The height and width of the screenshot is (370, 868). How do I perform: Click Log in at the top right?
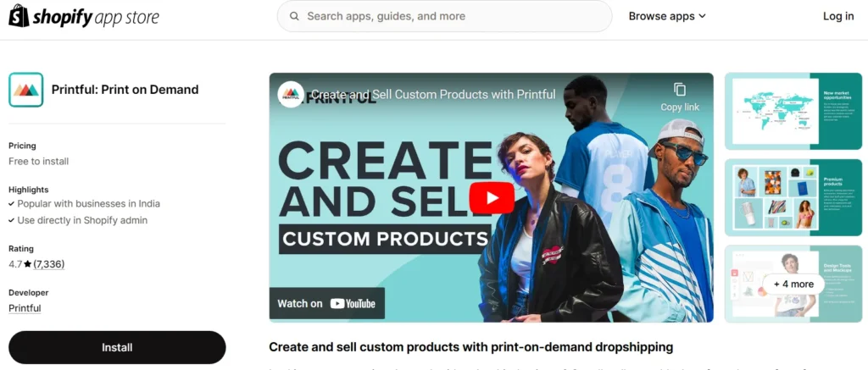[838, 16]
